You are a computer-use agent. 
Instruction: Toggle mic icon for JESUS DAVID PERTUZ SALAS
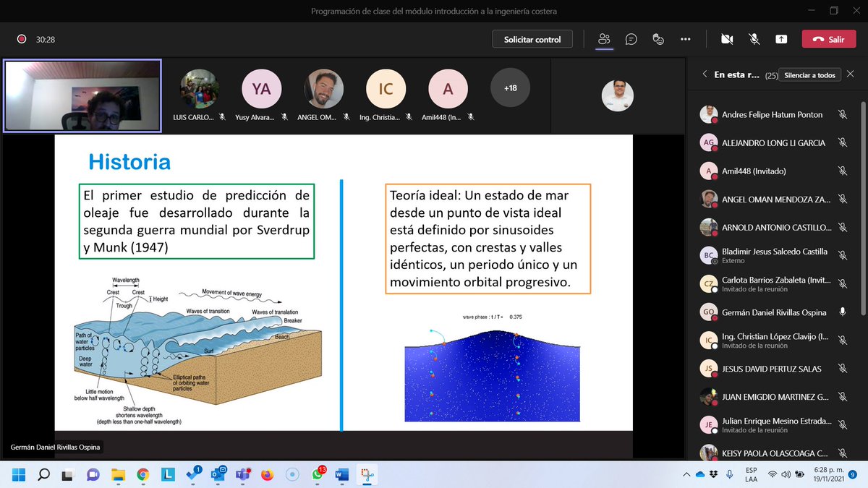[x=843, y=369]
